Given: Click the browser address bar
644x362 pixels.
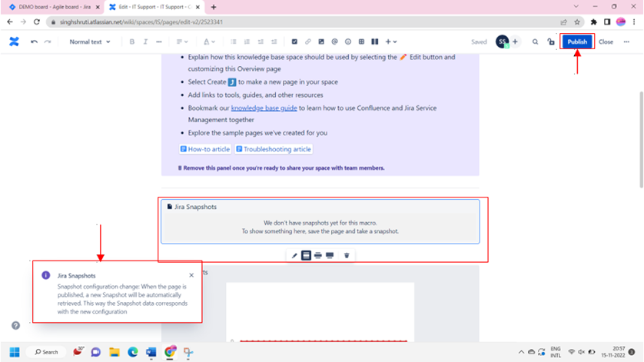Looking at the screenshot, I should [x=304, y=22].
